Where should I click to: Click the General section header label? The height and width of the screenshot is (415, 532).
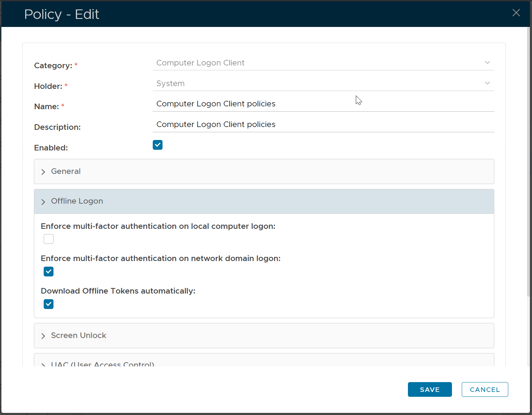pos(66,171)
